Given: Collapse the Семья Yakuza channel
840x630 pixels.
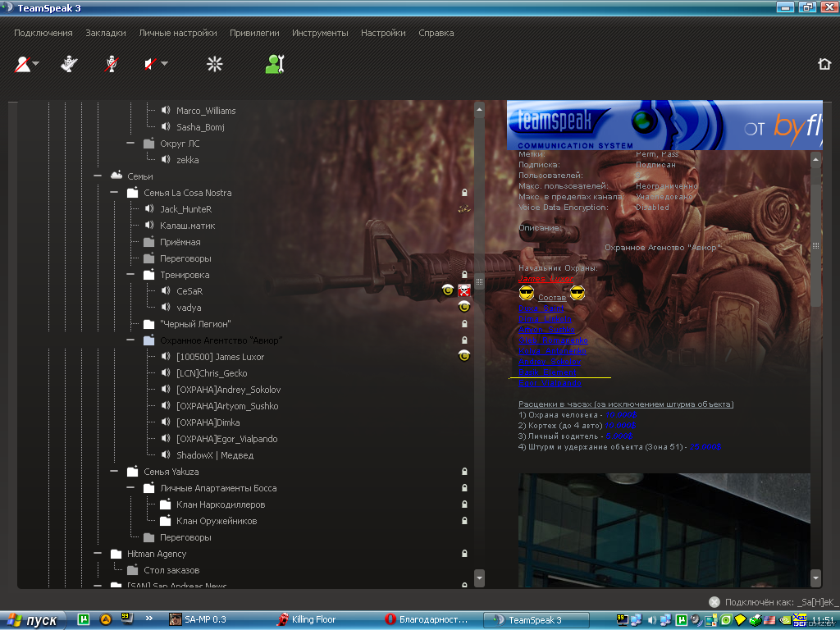Looking at the screenshot, I should (x=114, y=472).
